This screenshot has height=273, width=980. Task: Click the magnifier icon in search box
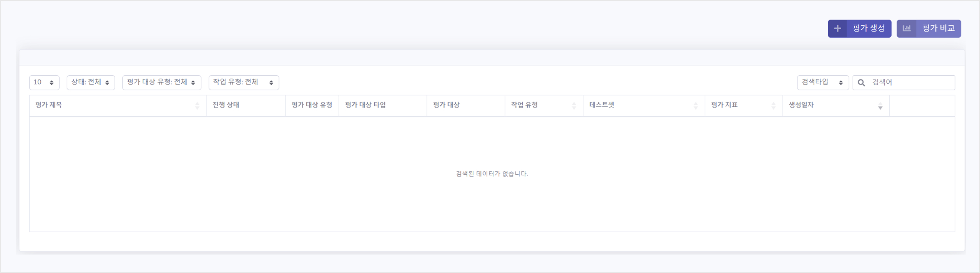(861, 83)
